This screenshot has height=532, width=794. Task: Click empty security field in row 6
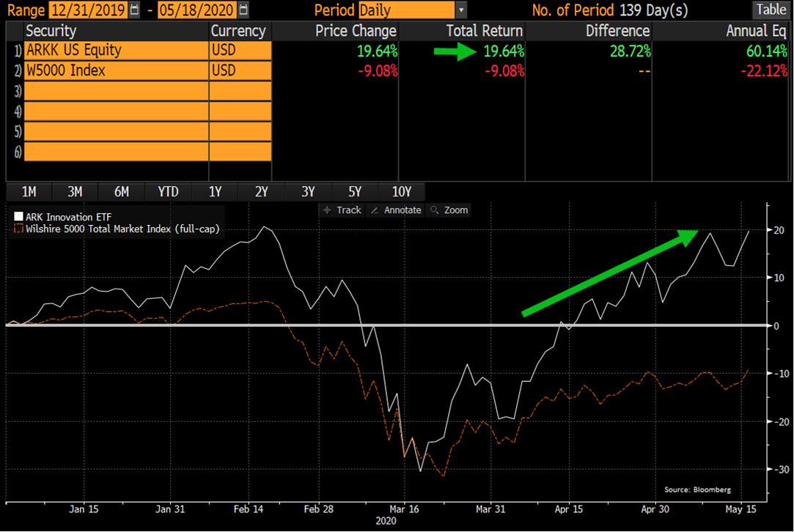[117, 152]
